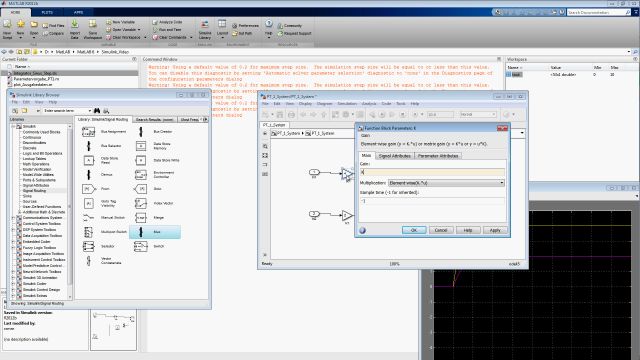Expand Communications System Toolbox tree node
The width and height of the screenshot is (640, 360).
click(13, 218)
